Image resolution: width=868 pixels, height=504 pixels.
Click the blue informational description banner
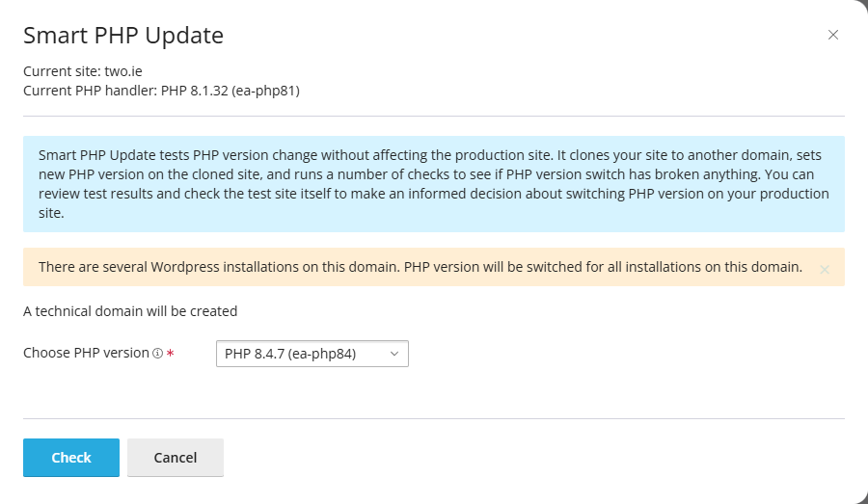click(434, 184)
